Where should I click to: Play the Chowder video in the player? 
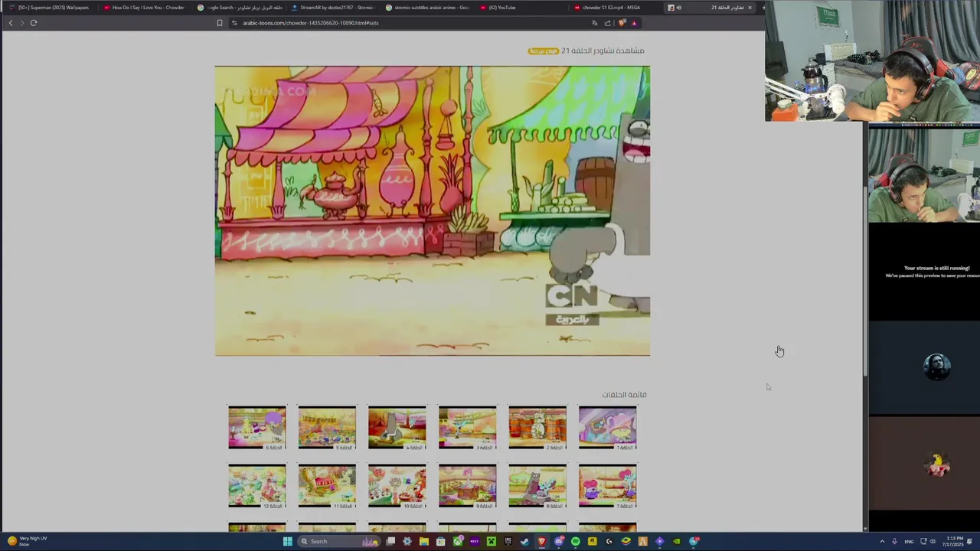pos(433,210)
